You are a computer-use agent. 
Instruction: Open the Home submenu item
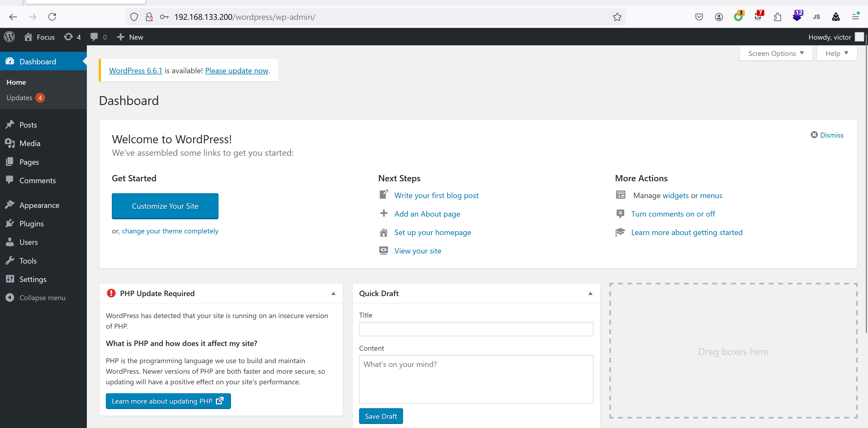pos(16,82)
